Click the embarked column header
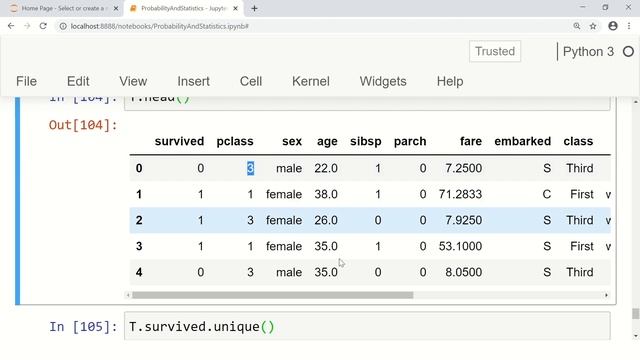Viewport: 640px width, 360px height. pos(522,141)
